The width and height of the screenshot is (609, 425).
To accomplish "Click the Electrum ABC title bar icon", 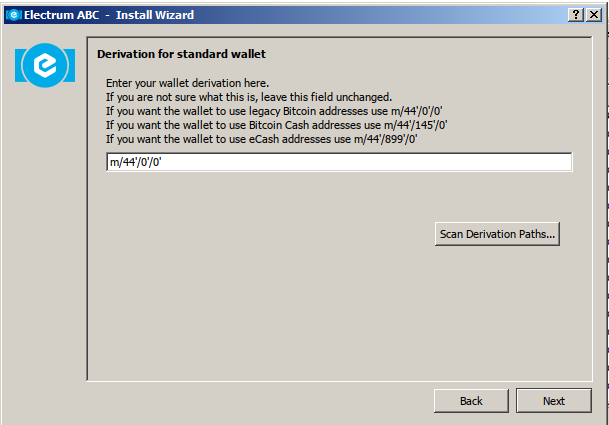I will (x=14, y=15).
